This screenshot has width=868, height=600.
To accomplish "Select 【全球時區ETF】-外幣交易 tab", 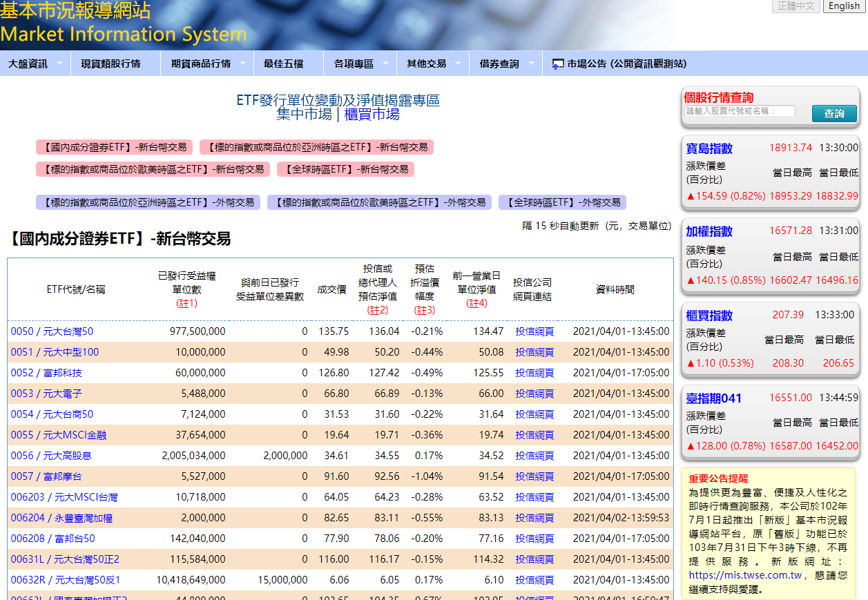I will click(563, 202).
